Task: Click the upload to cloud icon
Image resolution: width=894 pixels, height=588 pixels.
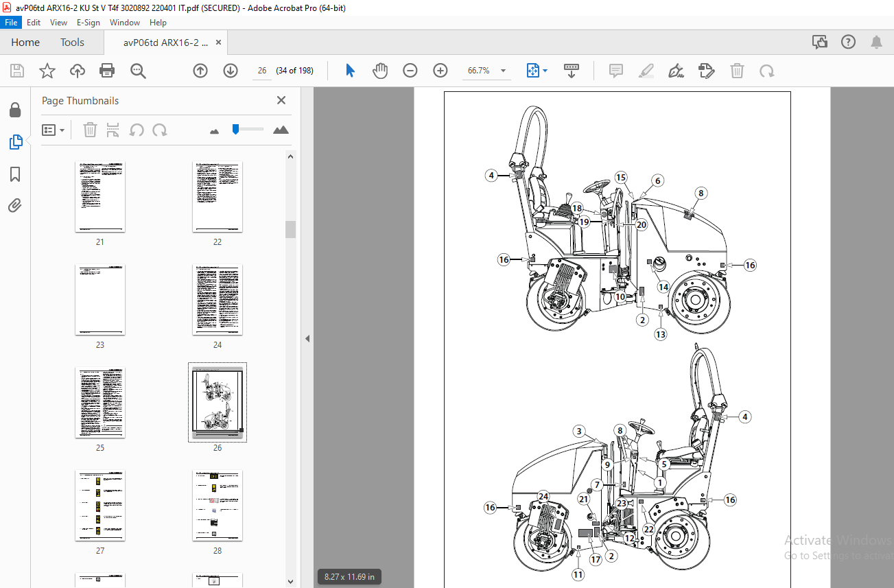Action: (x=78, y=71)
